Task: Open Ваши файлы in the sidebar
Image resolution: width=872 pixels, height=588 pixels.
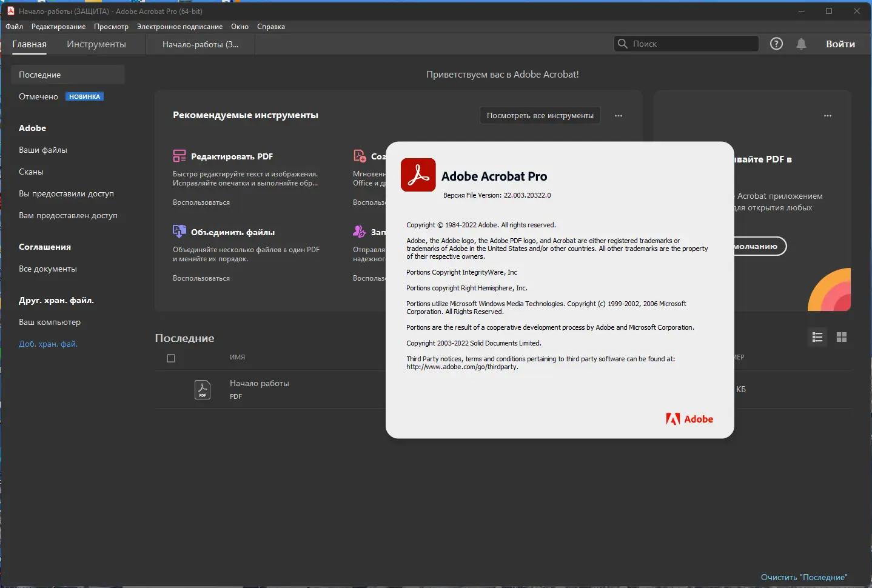Action: tap(43, 150)
